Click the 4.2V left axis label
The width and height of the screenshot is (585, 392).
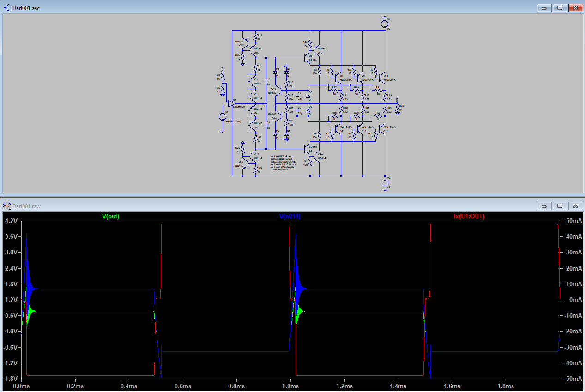point(10,221)
